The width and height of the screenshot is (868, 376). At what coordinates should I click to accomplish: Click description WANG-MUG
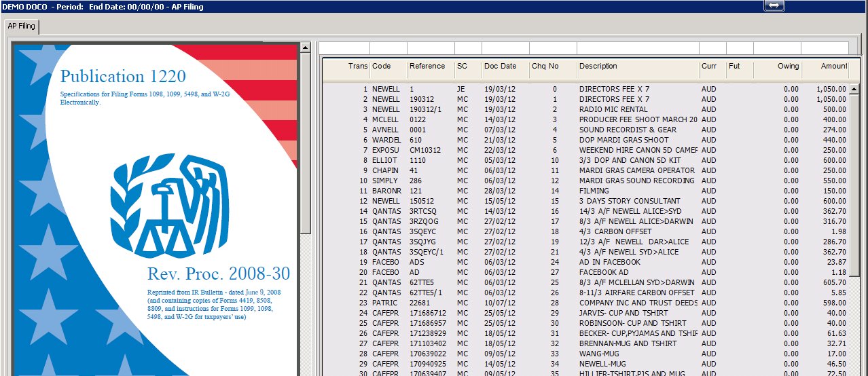(600, 354)
